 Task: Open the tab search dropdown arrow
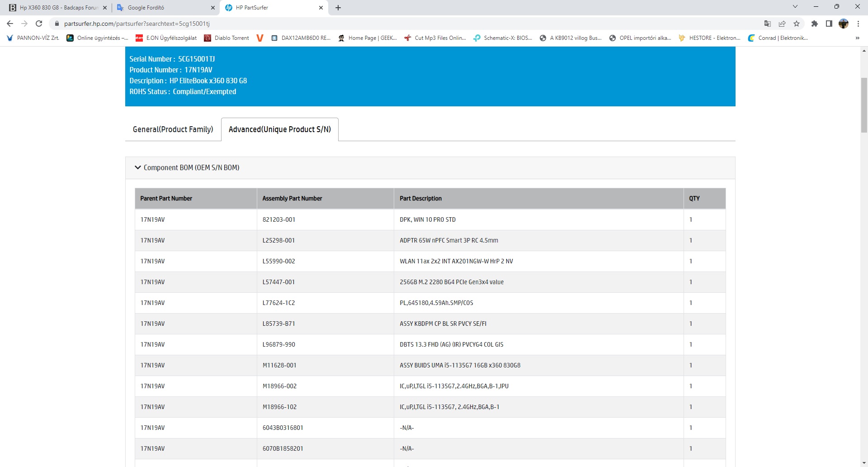[x=795, y=7]
